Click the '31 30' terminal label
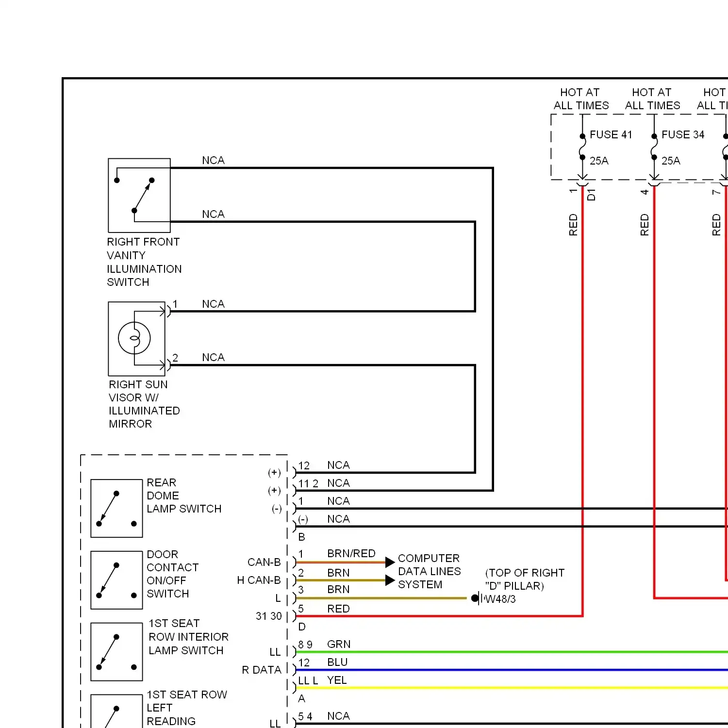The width and height of the screenshot is (728, 728). point(269,616)
